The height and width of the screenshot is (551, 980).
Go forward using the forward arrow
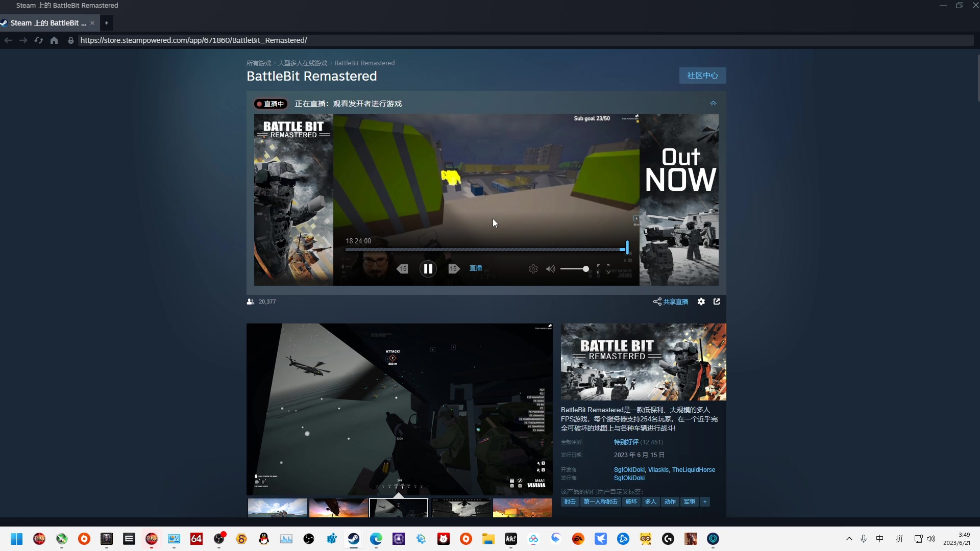pos(23,40)
